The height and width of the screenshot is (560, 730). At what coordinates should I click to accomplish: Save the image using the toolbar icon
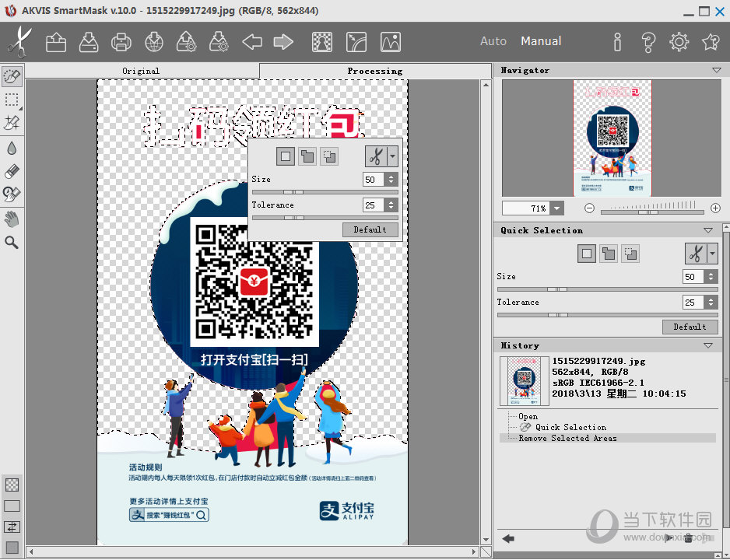89,42
